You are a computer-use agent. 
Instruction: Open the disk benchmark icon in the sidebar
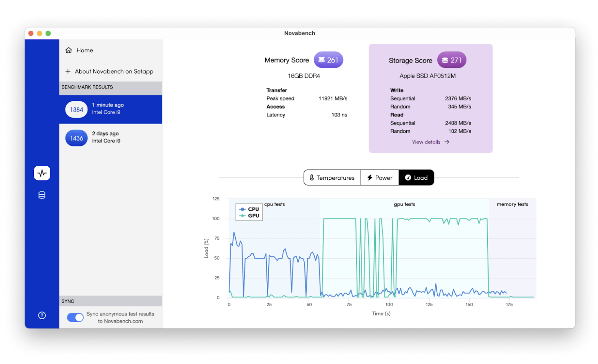coord(42,195)
